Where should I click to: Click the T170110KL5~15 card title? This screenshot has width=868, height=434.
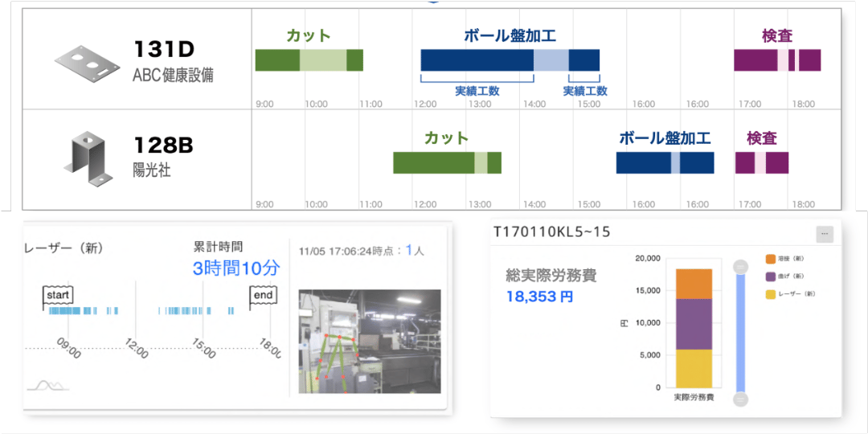point(551,232)
